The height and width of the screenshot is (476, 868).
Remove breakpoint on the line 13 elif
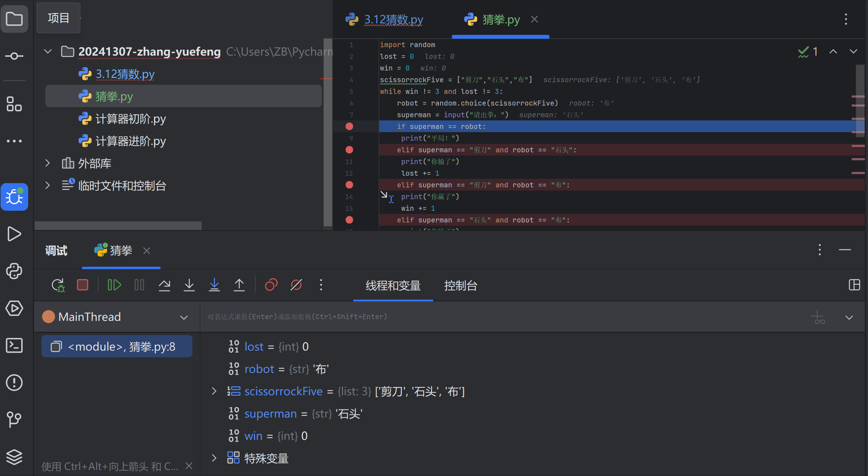(x=349, y=185)
